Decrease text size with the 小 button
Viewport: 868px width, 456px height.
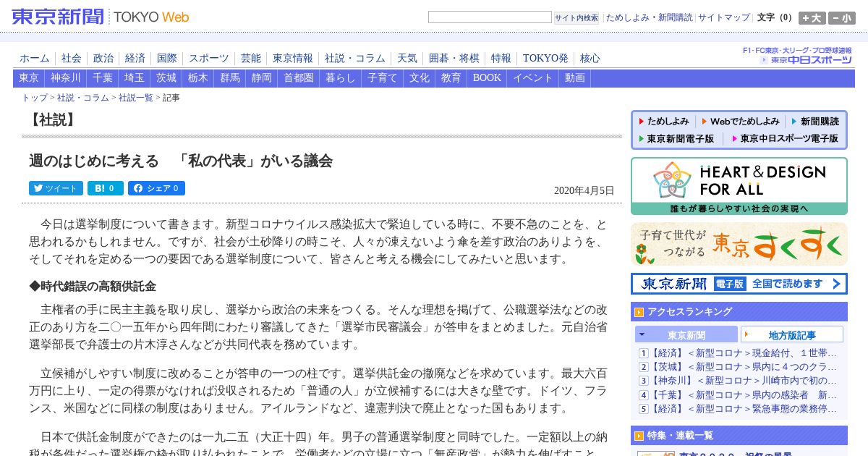[x=842, y=18]
